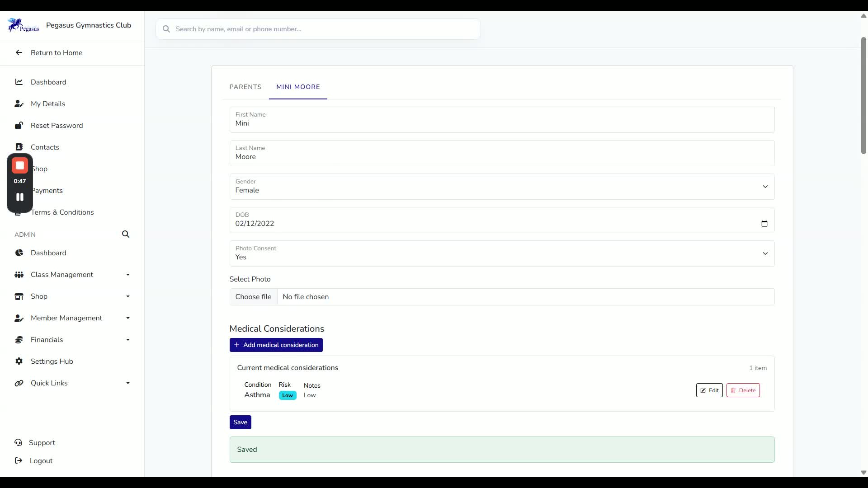Screen dimensions: 868x488
Task: Select the Mini Moore tab
Action: (298, 87)
